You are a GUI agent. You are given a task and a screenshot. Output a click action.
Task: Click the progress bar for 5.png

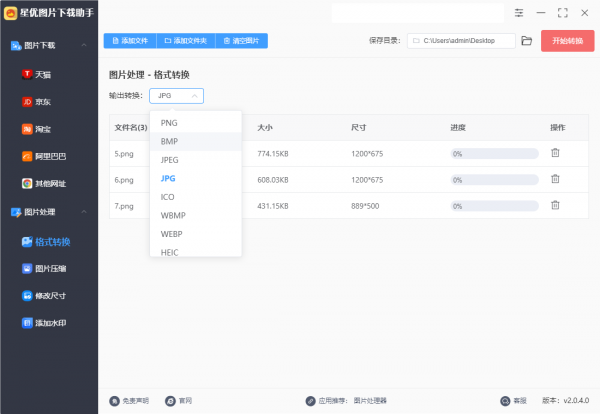[494, 154]
